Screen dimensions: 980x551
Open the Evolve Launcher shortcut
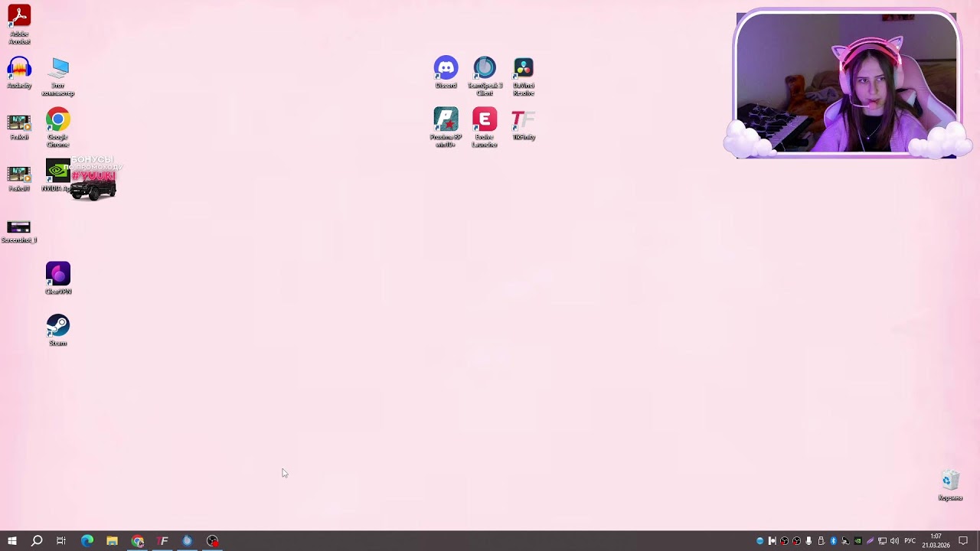485,128
